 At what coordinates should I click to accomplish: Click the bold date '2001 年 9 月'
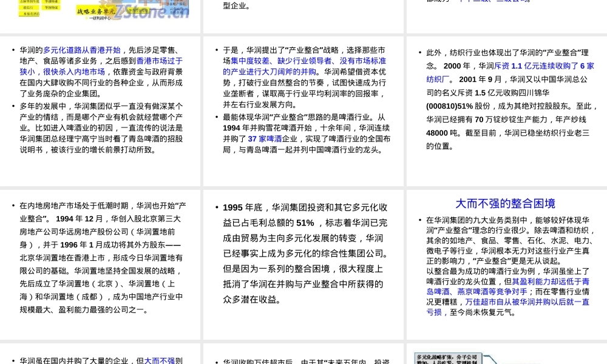(x=480, y=79)
